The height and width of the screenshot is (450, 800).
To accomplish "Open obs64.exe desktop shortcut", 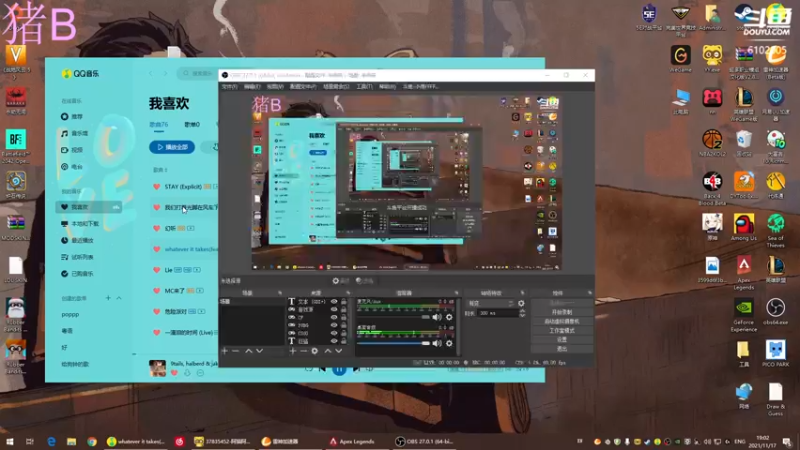I will click(776, 312).
